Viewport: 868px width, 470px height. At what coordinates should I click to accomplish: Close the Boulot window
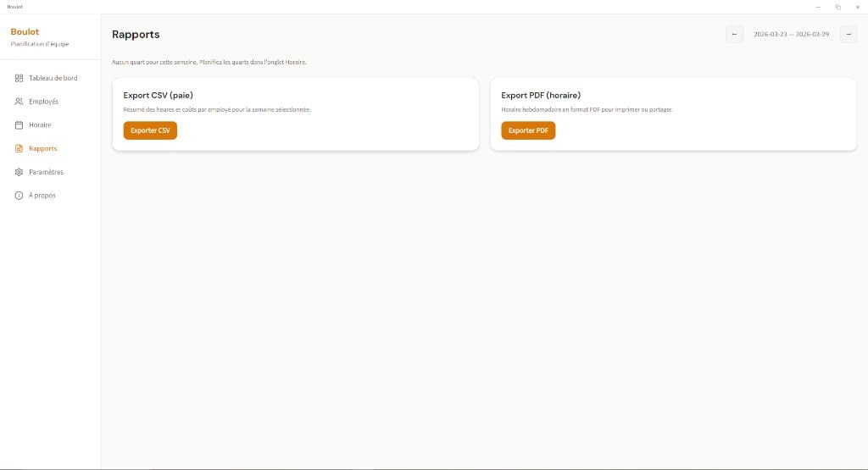[x=857, y=7]
